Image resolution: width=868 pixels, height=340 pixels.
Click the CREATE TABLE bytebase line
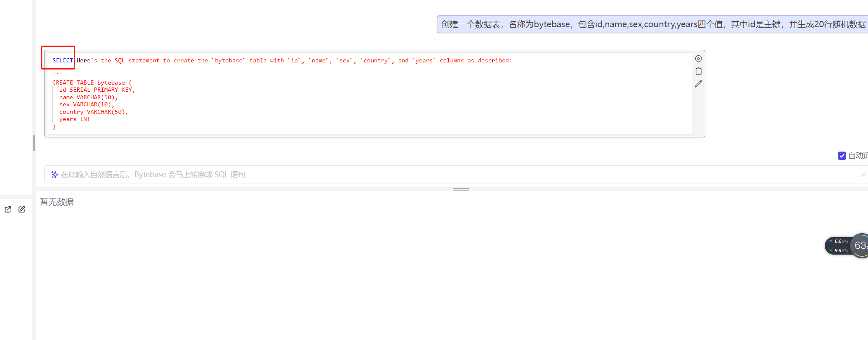[92, 82]
